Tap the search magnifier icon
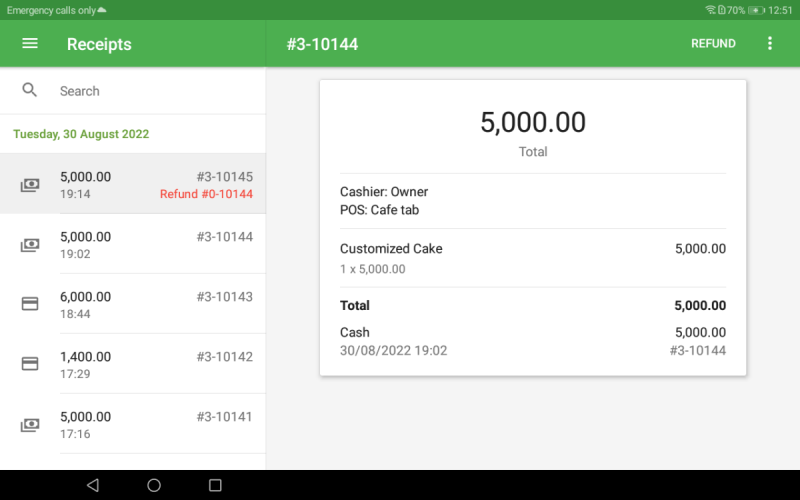This screenshot has height=500, width=800. 30,90
